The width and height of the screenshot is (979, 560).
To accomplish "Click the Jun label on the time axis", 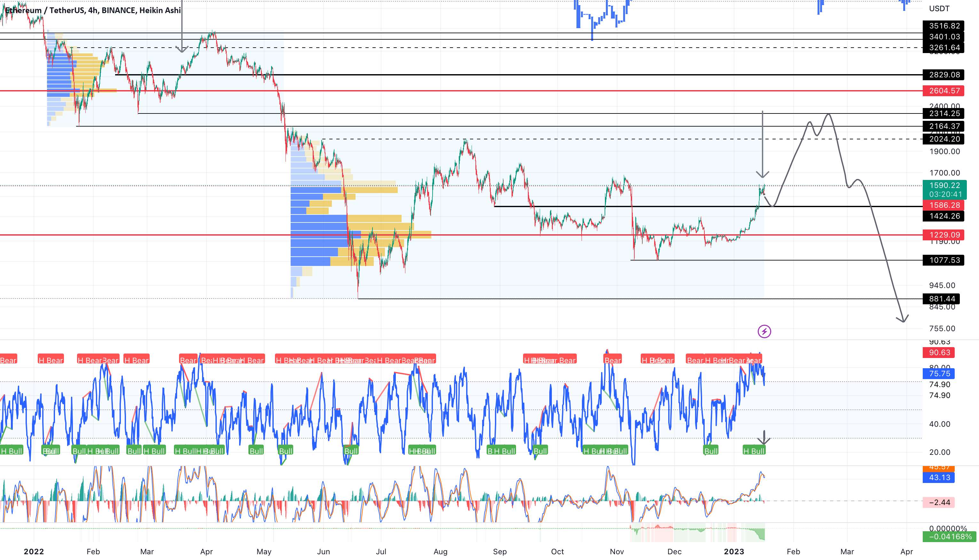I will (324, 552).
